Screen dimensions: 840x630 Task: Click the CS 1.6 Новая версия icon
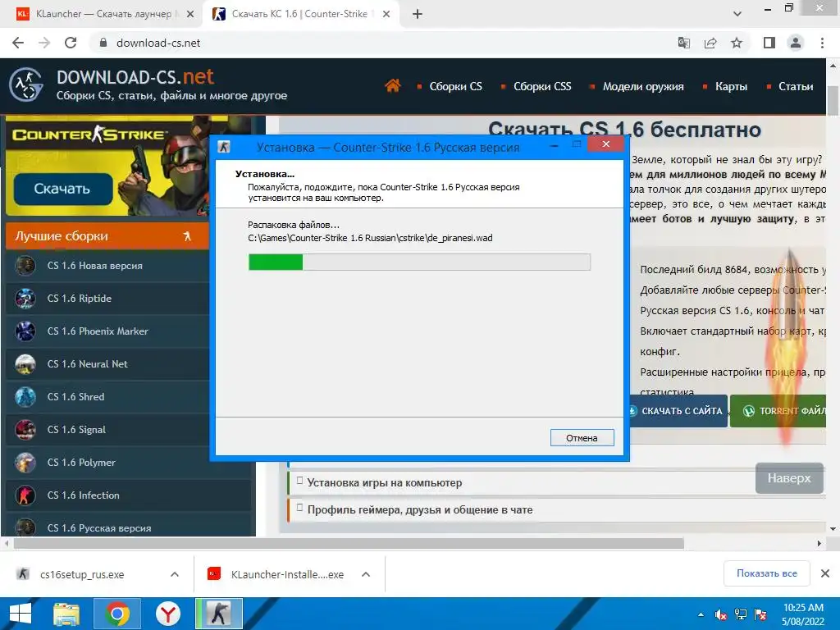pos(25,266)
